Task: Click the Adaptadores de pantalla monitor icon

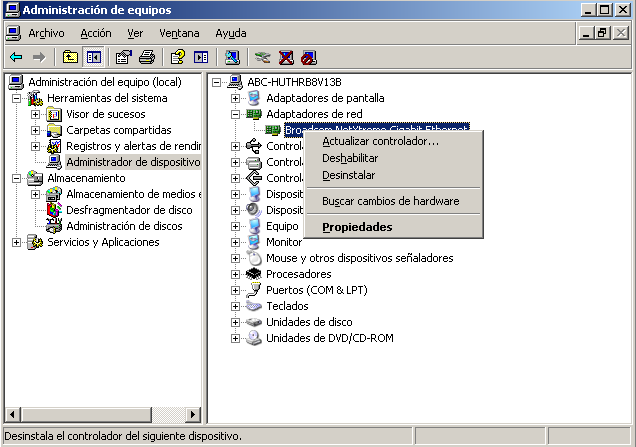Action: coord(254,98)
